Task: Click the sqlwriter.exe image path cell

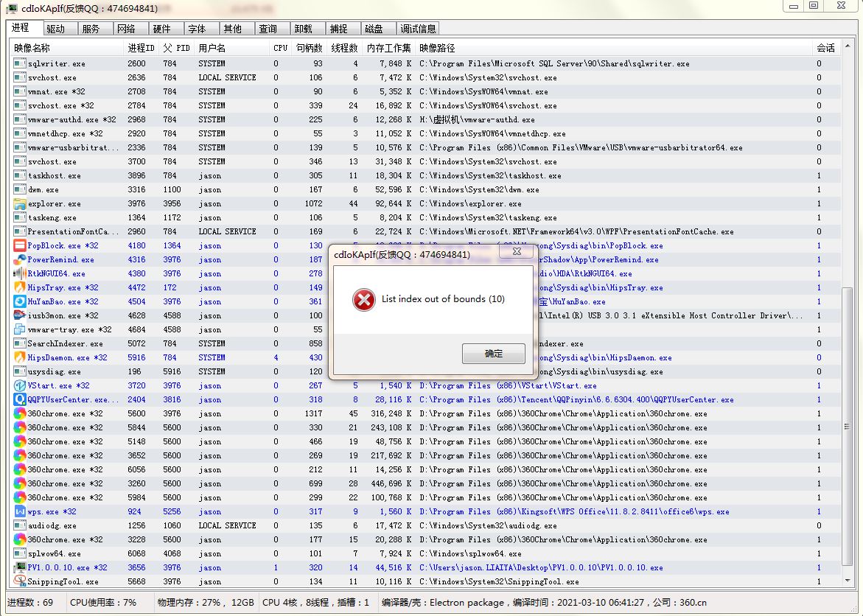Action: point(554,63)
